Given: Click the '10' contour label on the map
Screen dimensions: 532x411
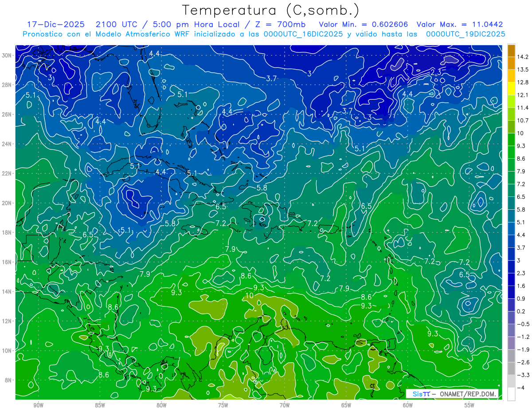Looking at the screenshot, I should point(249,295).
